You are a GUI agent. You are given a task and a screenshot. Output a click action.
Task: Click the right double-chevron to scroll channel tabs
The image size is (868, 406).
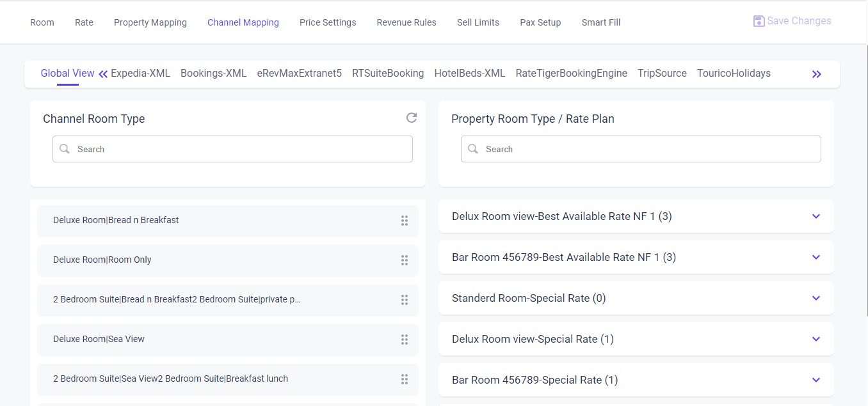coord(816,74)
